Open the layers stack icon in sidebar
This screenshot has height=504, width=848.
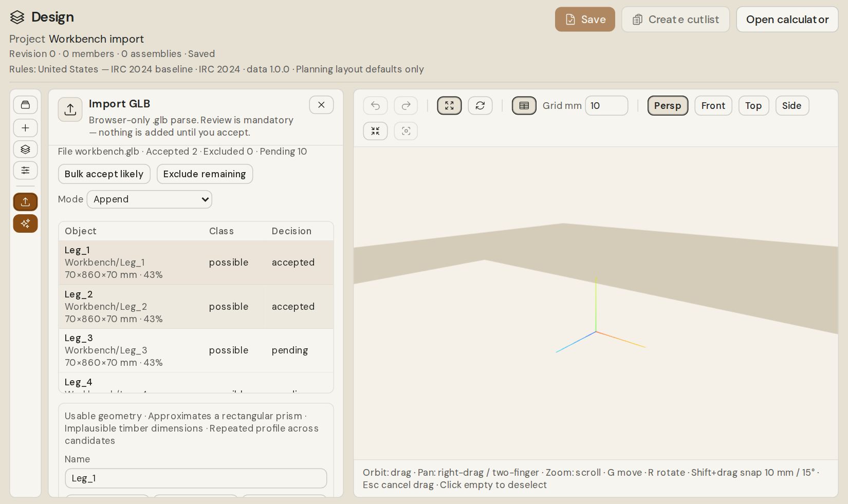[25, 150]
